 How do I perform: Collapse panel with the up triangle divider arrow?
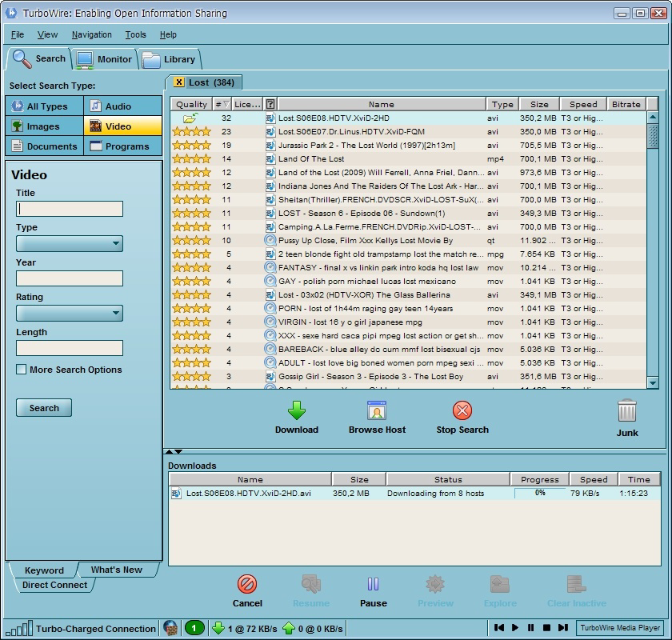[170, 451]
